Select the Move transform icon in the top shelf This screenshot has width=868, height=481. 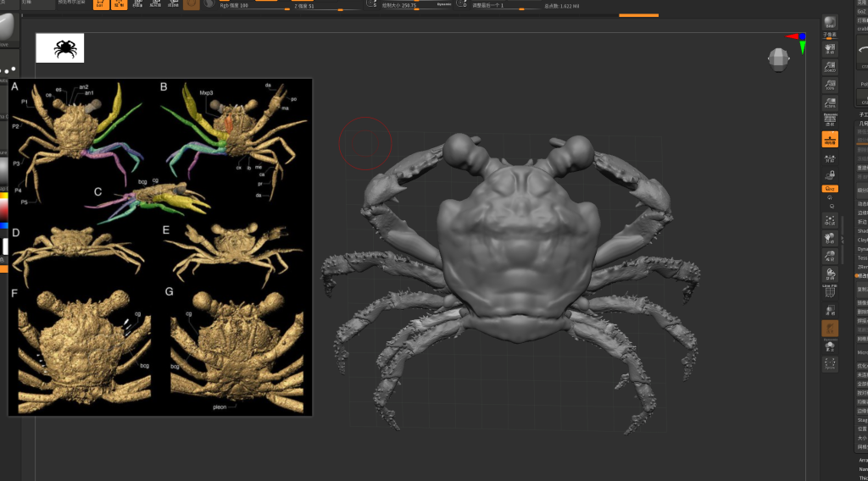pos(138,4)
